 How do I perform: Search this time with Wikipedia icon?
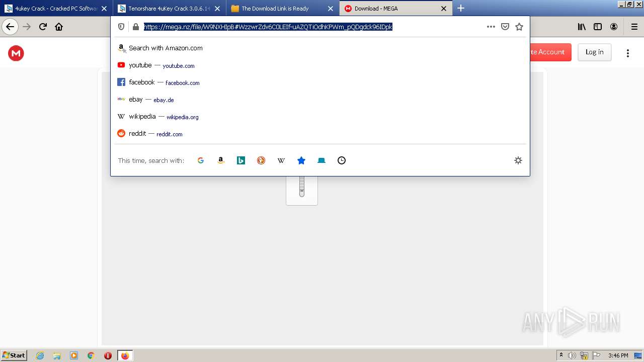point(281,160)
